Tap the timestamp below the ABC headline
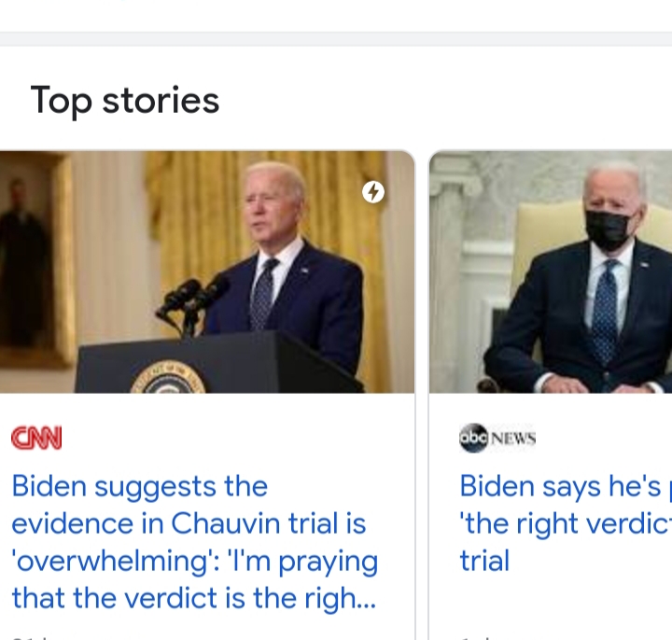The width and height of the screenshot is (672, 640). [476, 637]
